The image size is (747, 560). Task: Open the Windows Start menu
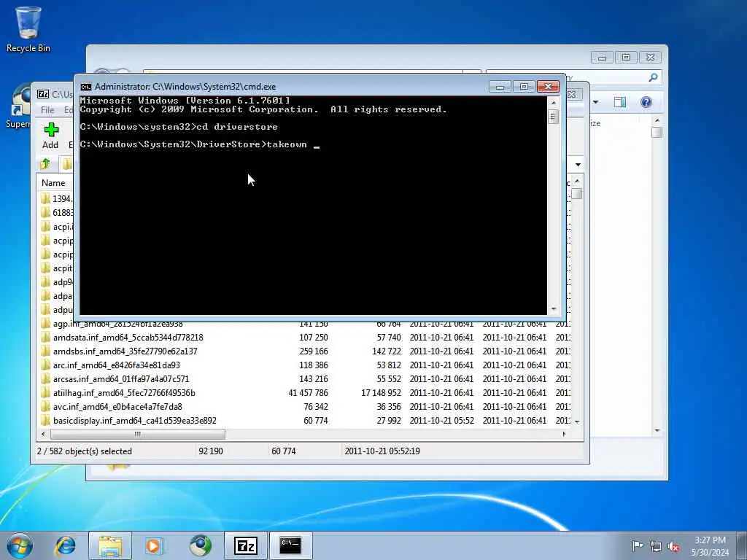20,545
